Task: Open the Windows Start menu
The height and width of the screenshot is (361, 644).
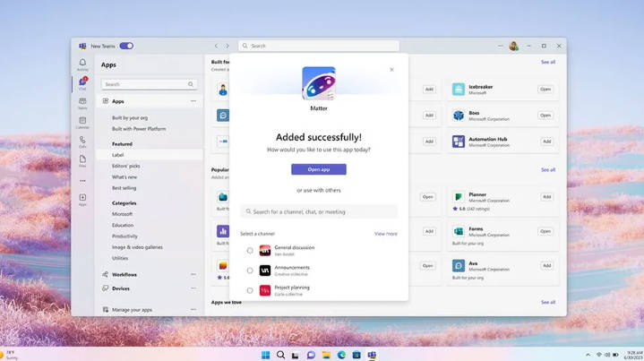Action: click(x=265, y=355)
